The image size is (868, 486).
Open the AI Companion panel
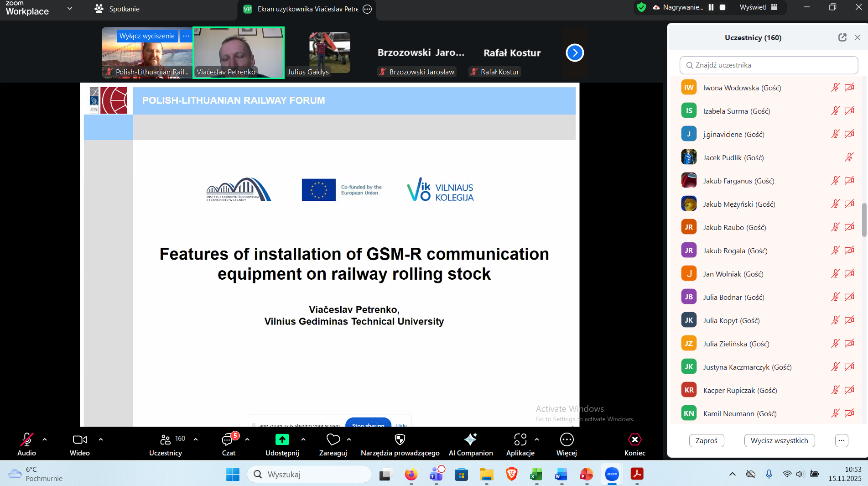[470, 440]
